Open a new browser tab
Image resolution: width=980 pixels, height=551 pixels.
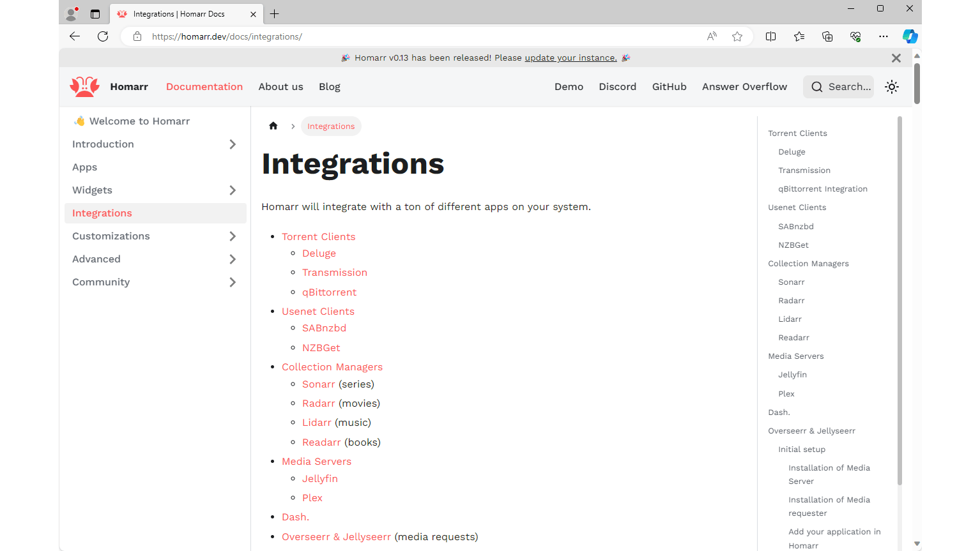click(275, 13)
